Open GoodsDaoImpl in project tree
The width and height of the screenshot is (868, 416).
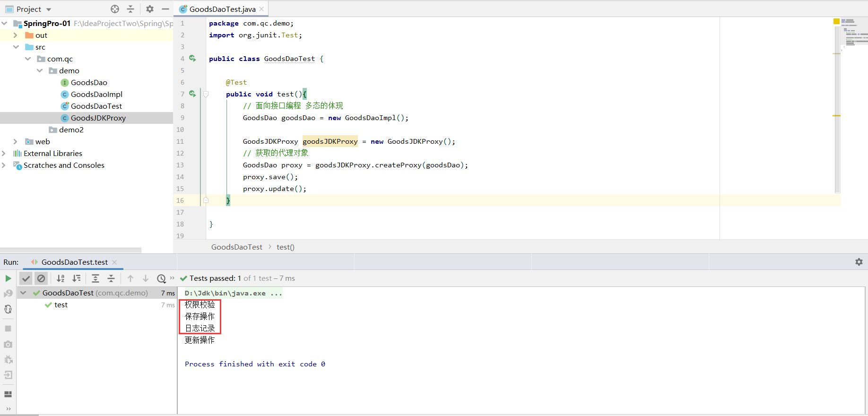[96, 94]
